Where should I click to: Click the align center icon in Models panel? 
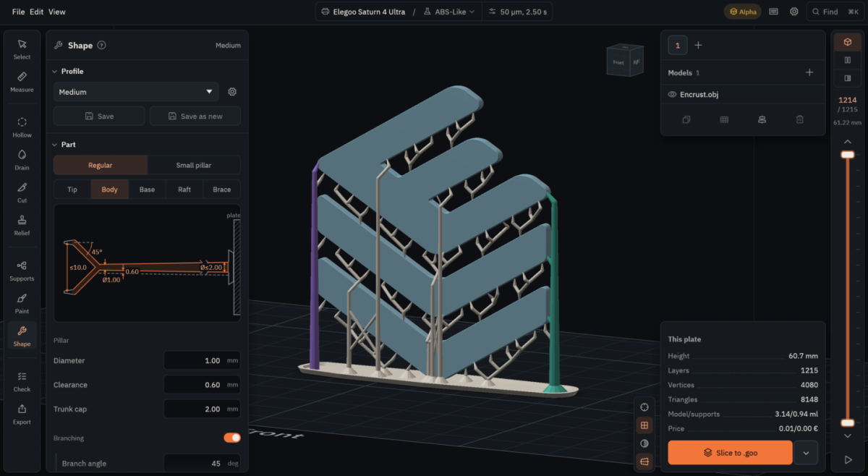[762, 119]
